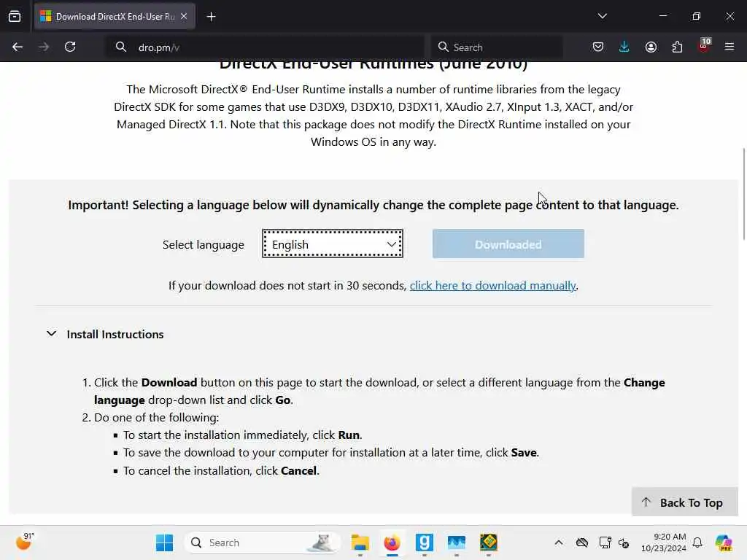Image resolution: width=747 pixels, height=560 pixels.
Task: Open the Pocket save icon
Action: (598, 47)
